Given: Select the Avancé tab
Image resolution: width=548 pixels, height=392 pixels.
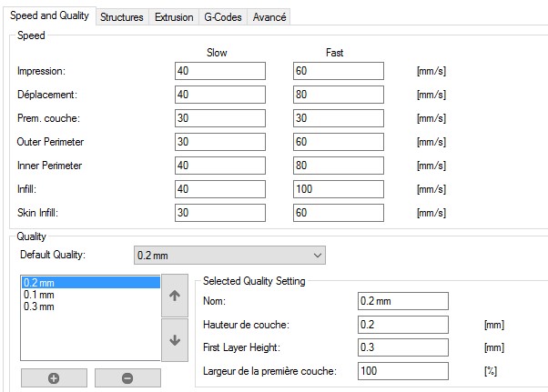Looking at the screenshot, I should click(269, 17).
